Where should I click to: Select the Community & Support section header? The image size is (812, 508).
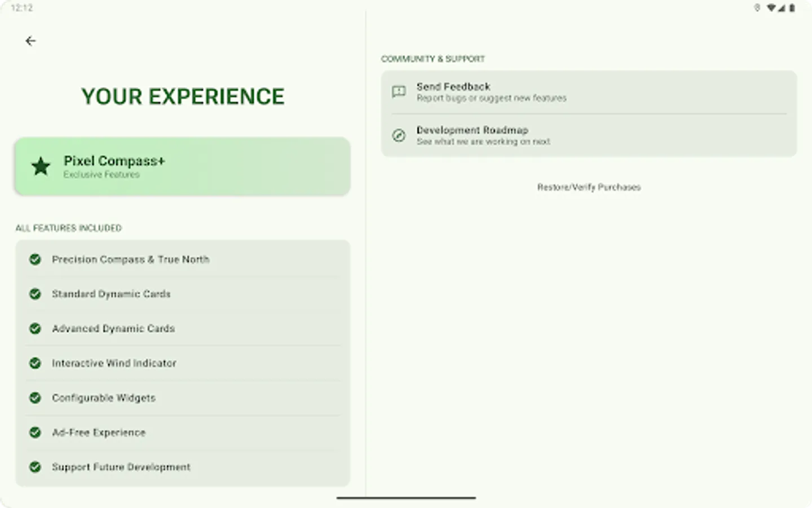pos(433,59)
